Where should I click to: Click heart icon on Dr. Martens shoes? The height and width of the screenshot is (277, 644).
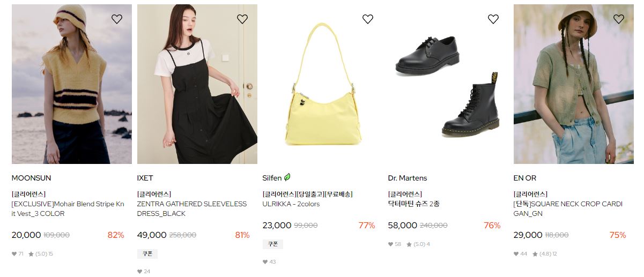click(x=493, y=19)
